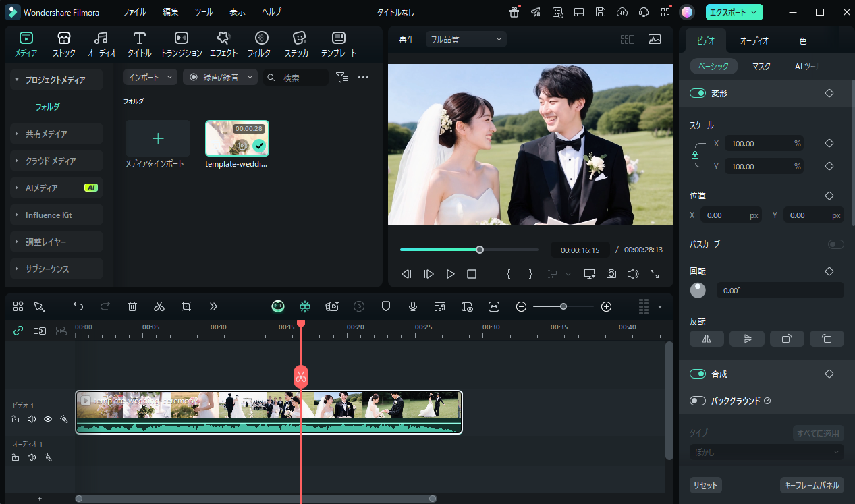Screen dimensions: 855x504
Task: Click the fullscreen expand icon in preview
Action: (x=655, y=274)
